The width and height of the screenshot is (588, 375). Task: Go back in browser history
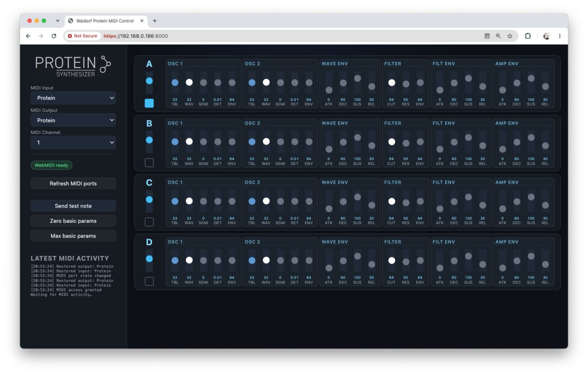(28, 36)
